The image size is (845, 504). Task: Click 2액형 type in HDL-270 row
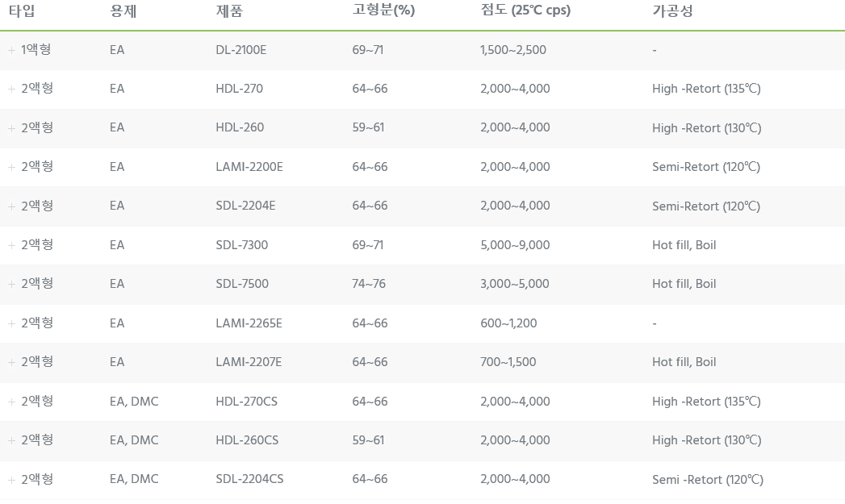click(x=37, y=89)
